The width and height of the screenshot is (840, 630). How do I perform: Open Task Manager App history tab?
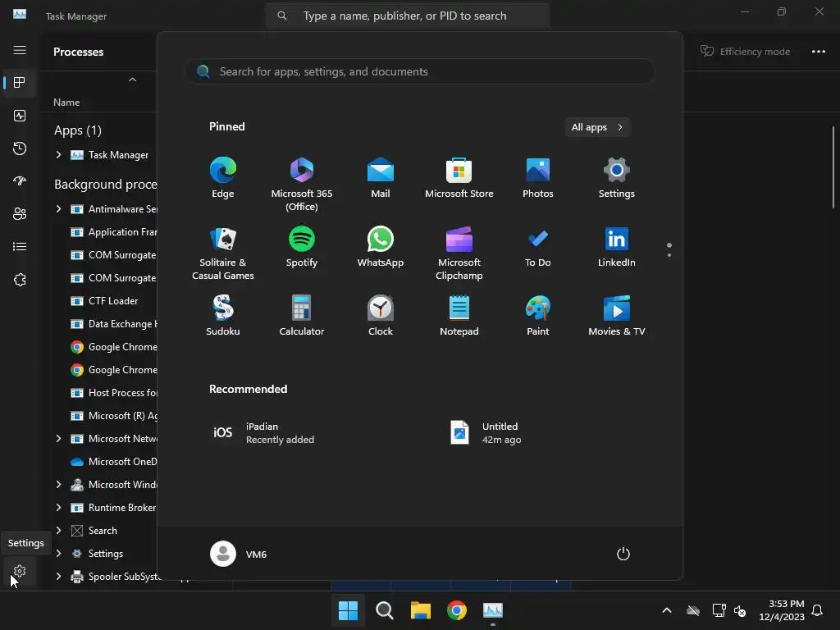20,148
